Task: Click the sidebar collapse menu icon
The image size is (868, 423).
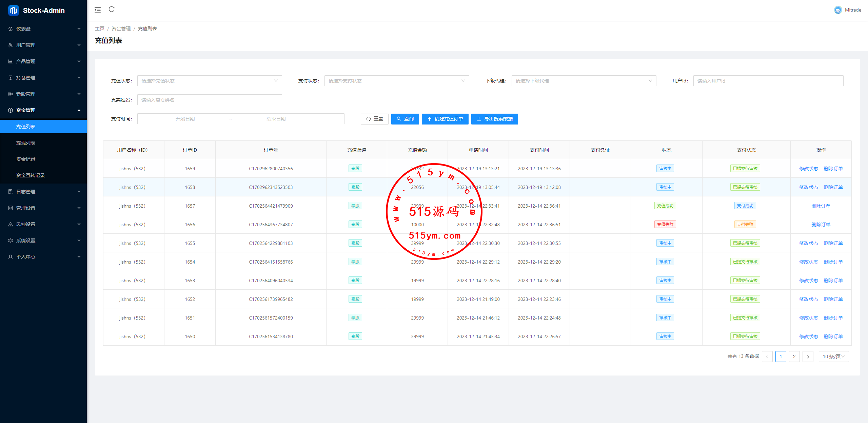Action: click(x=98, y=10)
